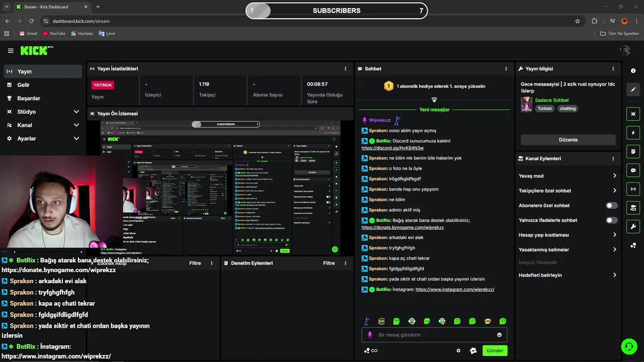Expand the Kanal sidebar section

[76, 125]
